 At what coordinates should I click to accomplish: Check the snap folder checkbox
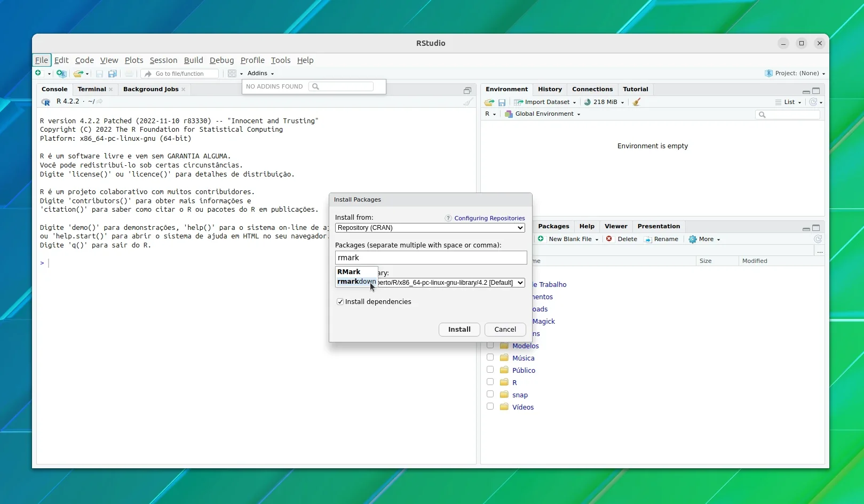click(x=490, y=394)
